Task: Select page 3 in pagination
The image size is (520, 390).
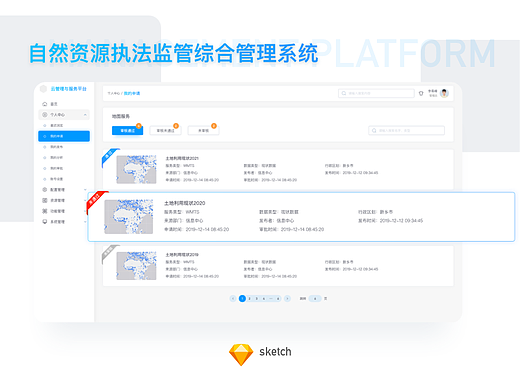Action: pyautogui.click(x=257, y=299)
